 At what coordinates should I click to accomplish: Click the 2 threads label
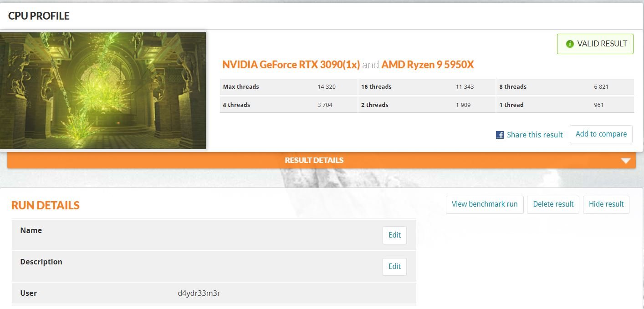click(375, 105)
